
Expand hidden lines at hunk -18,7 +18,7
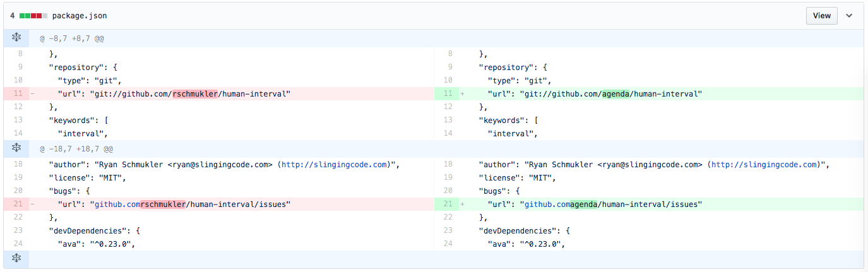[x=16, y=148]
